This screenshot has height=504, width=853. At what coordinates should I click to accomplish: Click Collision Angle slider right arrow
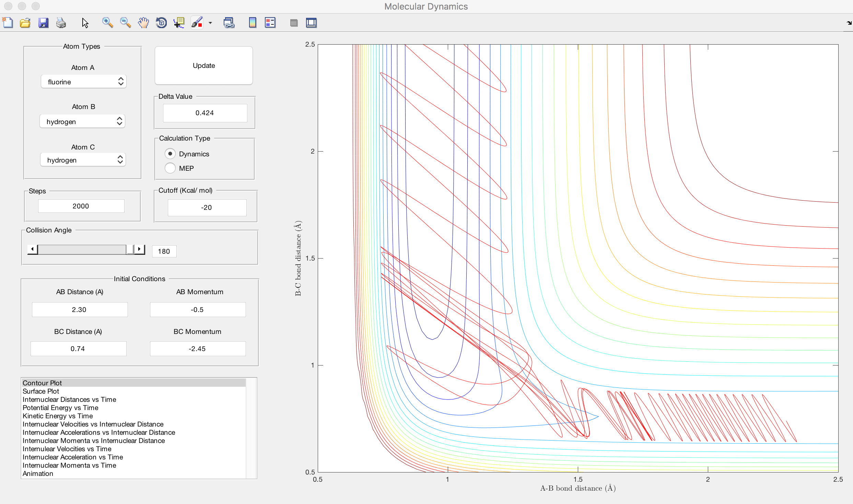(139, 249)
